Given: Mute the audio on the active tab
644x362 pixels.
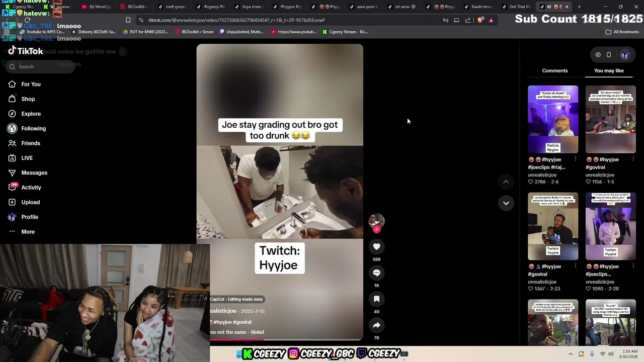Looking at the screenshot, I should [549, 7].
